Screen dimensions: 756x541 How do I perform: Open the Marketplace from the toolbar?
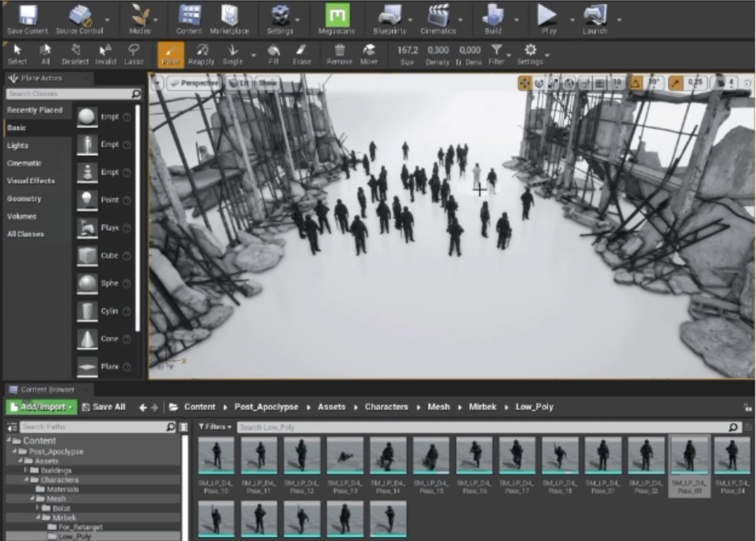point(229,18)
